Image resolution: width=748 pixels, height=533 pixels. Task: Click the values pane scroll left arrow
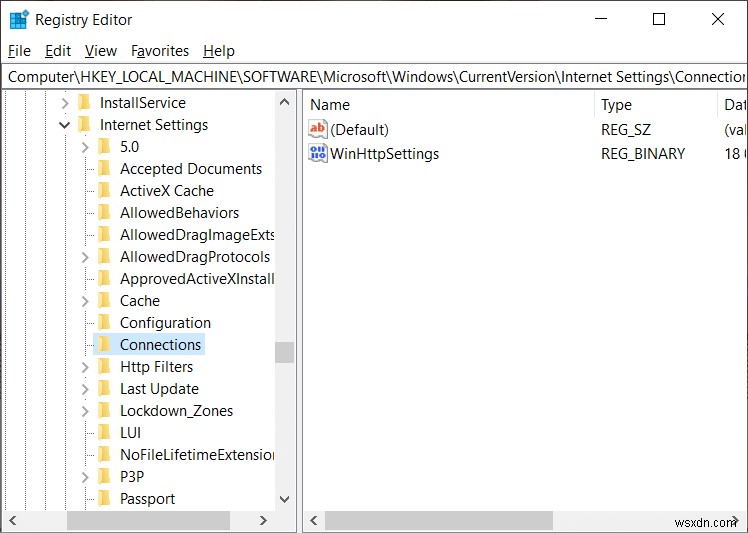[x=313, y=520]
